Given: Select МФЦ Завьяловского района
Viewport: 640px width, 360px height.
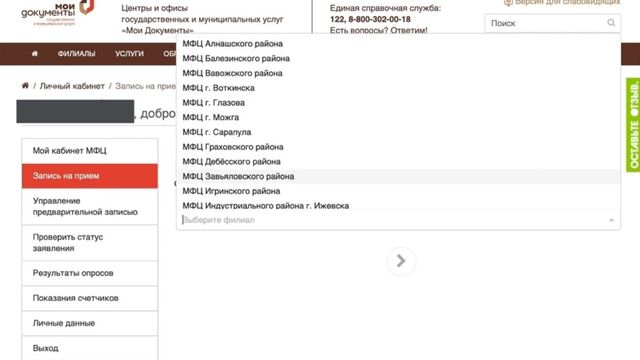Looking at the screenshot, I should click(399, 176).
